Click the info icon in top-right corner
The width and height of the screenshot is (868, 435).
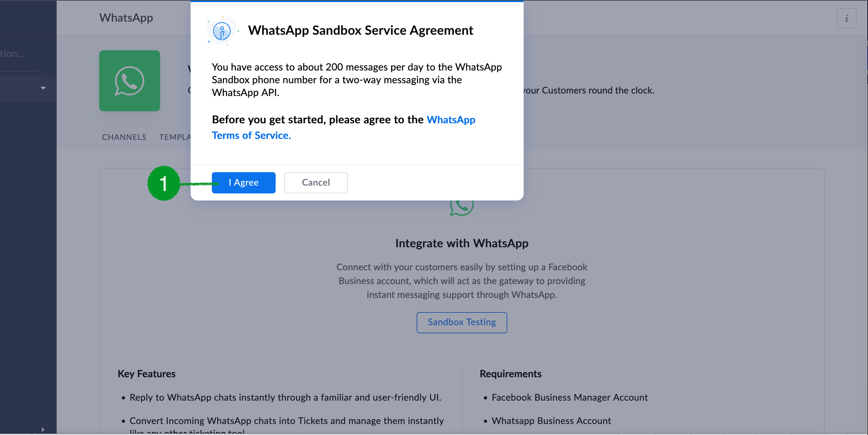[846, 18]
